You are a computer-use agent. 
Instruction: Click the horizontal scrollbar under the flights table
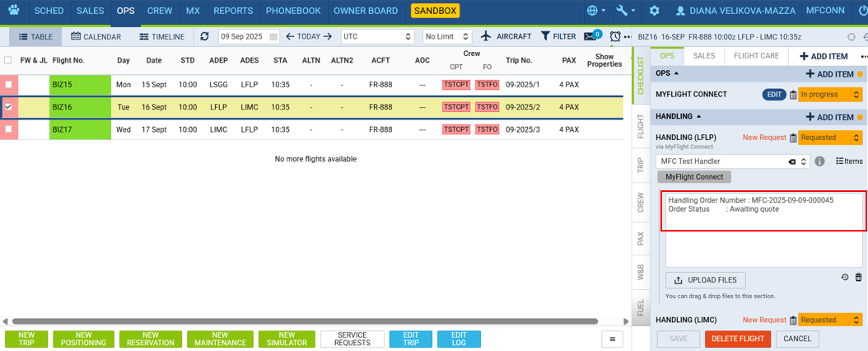[305, 321]
